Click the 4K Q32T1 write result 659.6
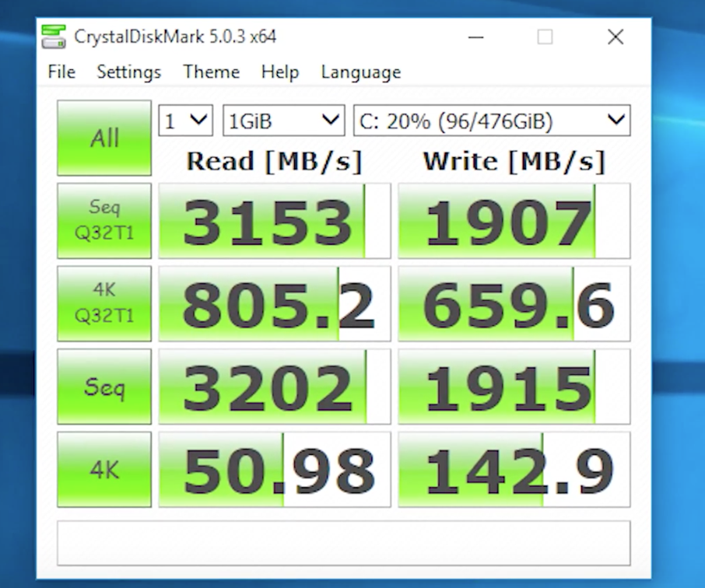 [514, 303]
